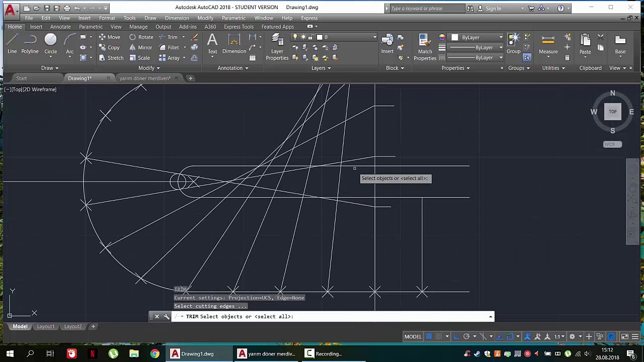Activate the Copy command
Screen dimensions: 644x362
109,48
